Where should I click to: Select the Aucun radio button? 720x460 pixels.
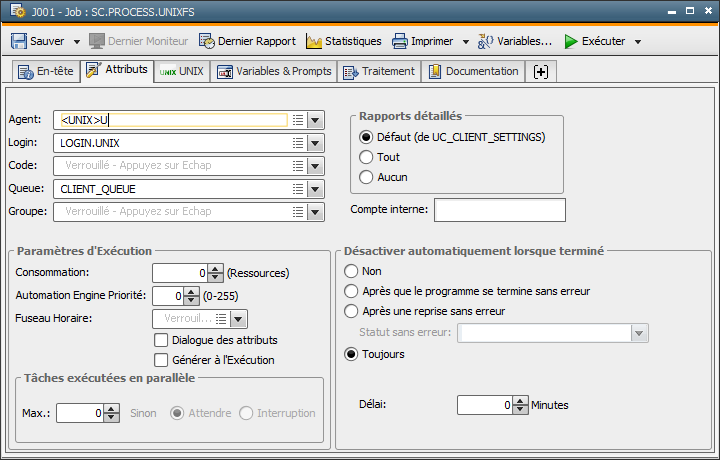366,177
